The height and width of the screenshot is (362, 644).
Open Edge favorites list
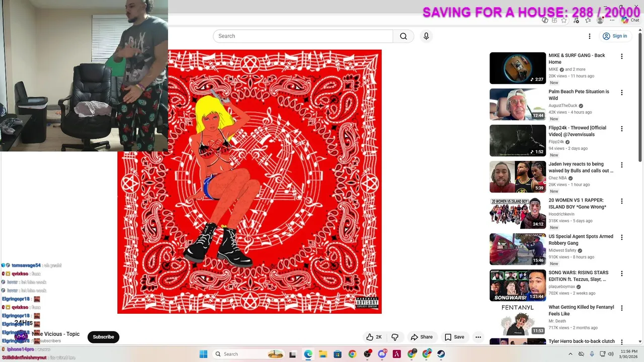pos(588,20)
